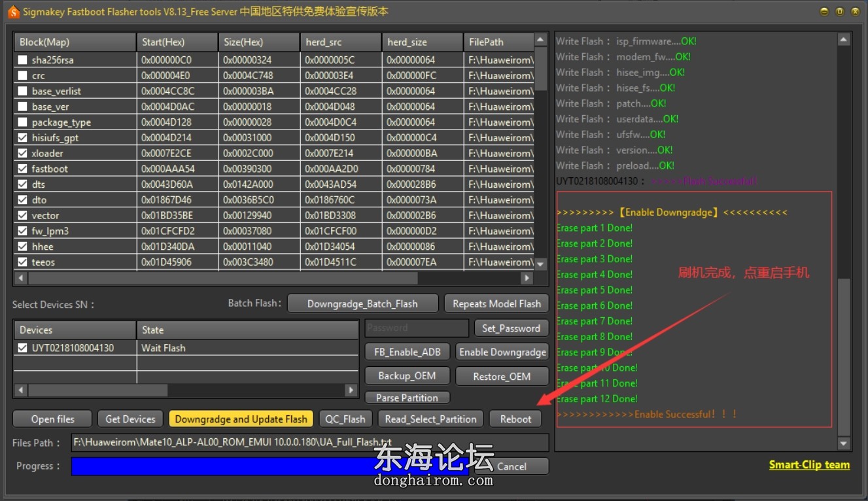
Task: Click the Files Path text field
Action: click(309, 443)
